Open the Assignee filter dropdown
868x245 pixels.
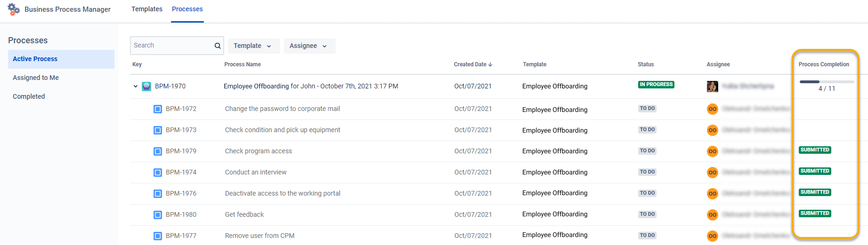tap(309, 46)
